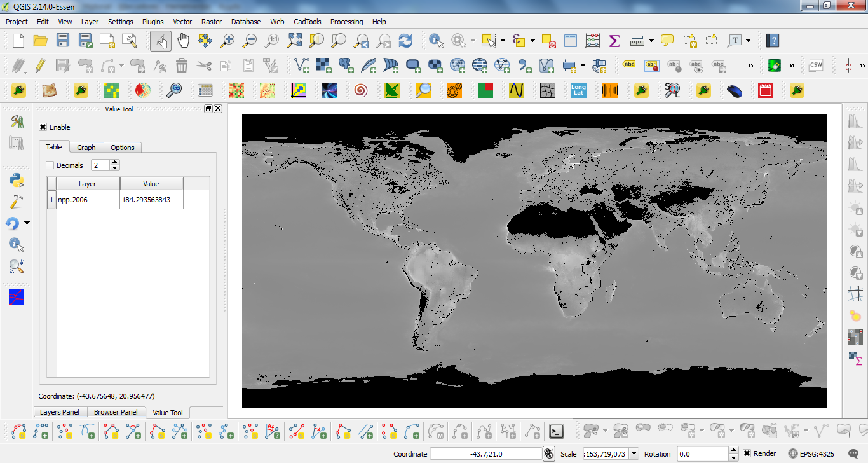Open the Processing menu
Viewport: 868px width, 463px height.
pyautogui.click(x=346, y=22)
